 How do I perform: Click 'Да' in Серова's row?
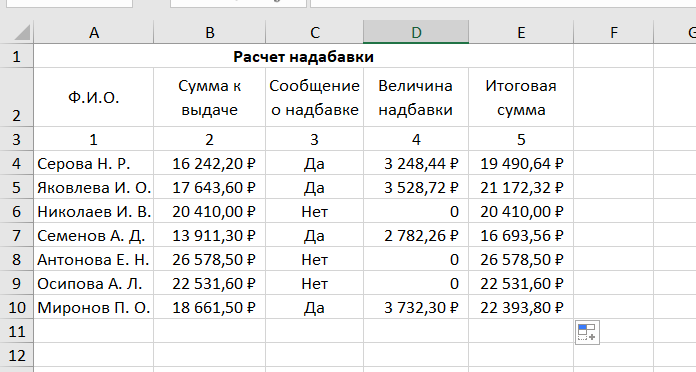pyautogui.click(x=314, y=163)
